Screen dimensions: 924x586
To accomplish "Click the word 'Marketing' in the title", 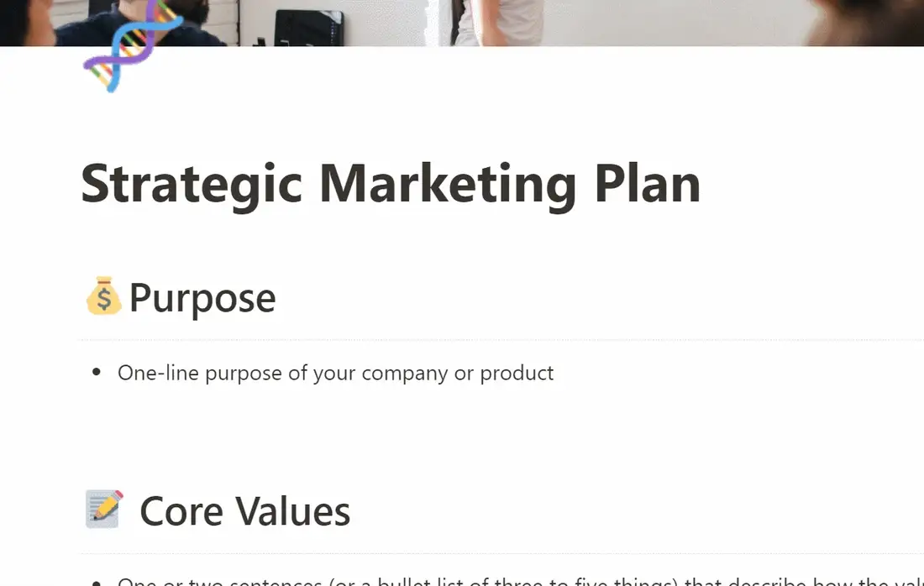I will (448, 185).
